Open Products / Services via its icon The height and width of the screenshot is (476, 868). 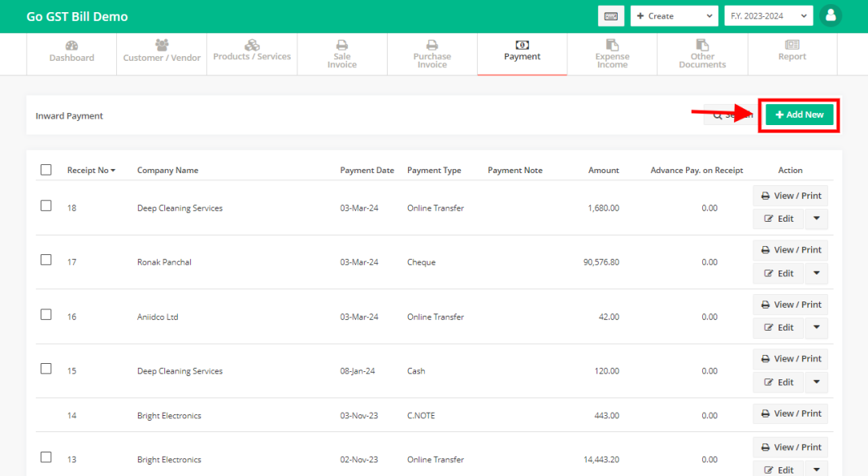point(251,46)
